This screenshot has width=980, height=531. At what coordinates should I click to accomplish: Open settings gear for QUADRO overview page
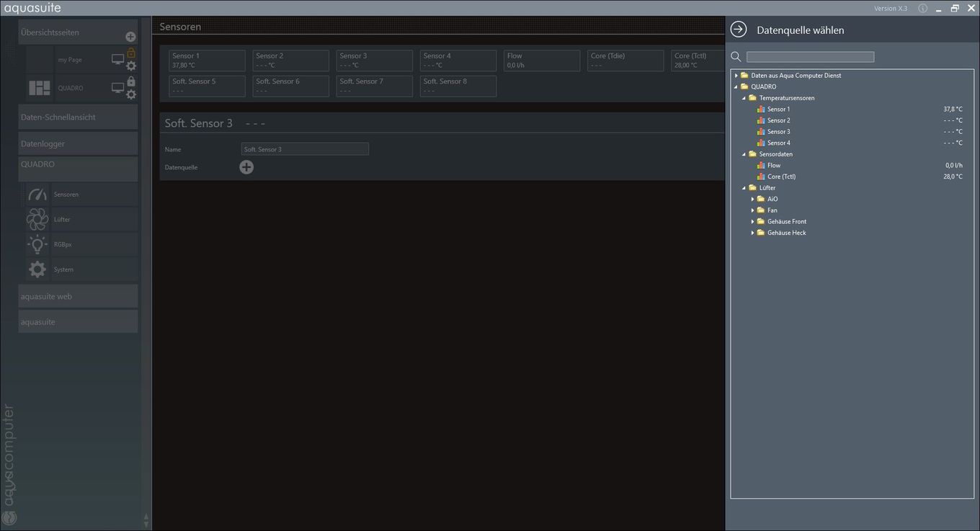[x=131, y=94]
